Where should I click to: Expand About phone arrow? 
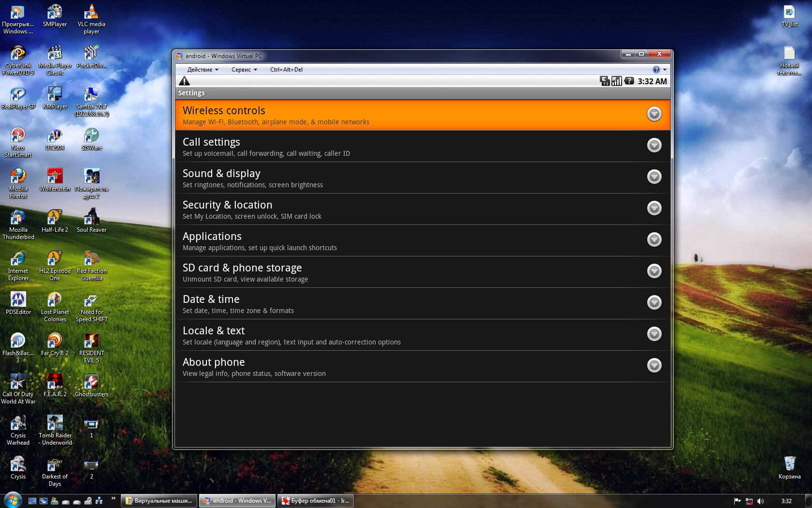pos(654,365)
